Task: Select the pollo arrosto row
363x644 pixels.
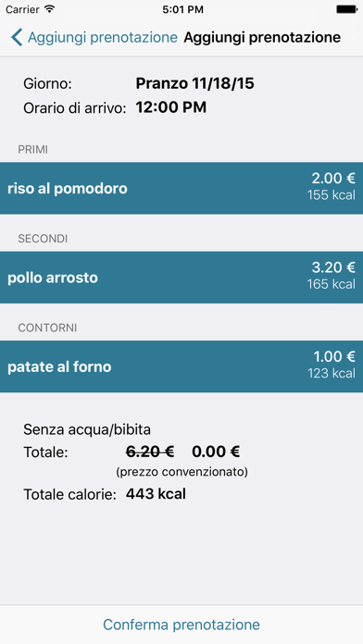Action: [x=181, y=278]
